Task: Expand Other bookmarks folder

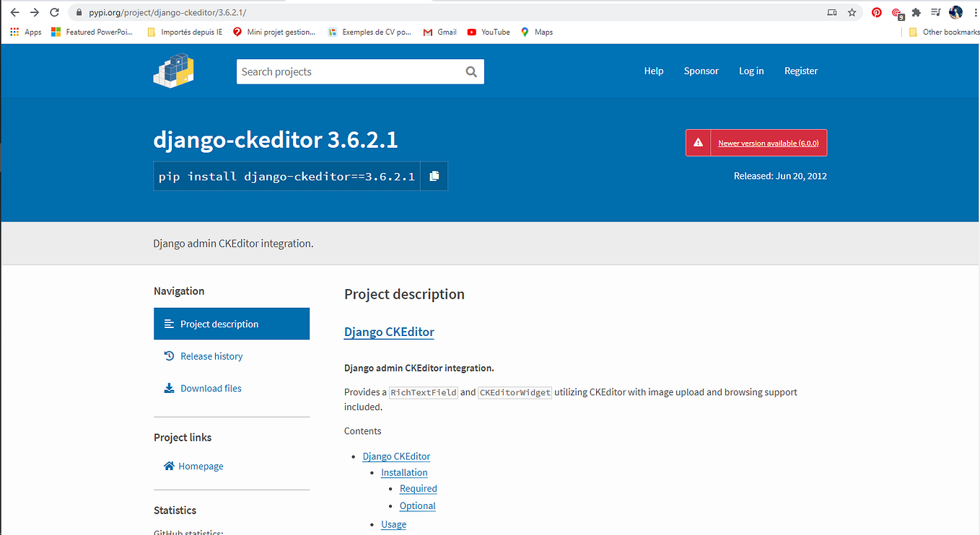Action: click(x=943, y=32)
